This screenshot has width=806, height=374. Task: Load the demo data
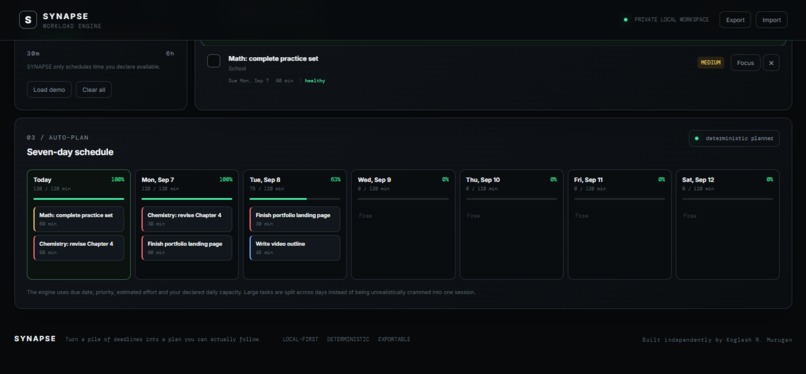(x=49, y=89)
